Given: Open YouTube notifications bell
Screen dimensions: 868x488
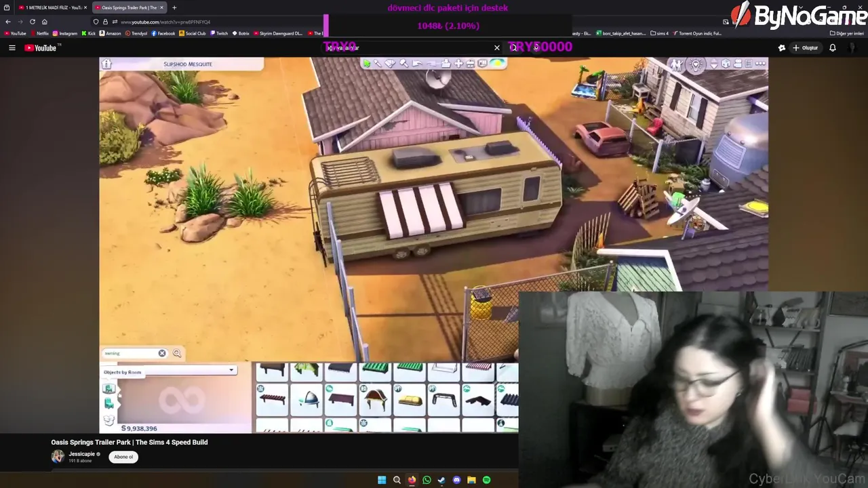Looking at the screenshot, I should click(833, 48).
